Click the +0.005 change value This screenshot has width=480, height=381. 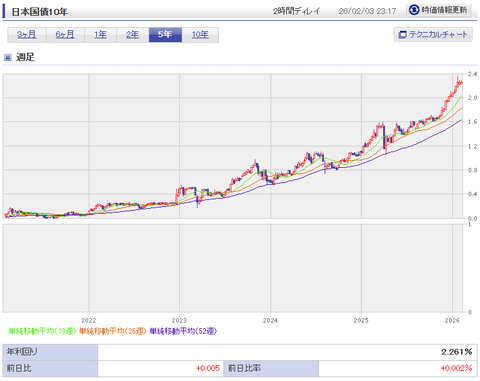(208, 368)
